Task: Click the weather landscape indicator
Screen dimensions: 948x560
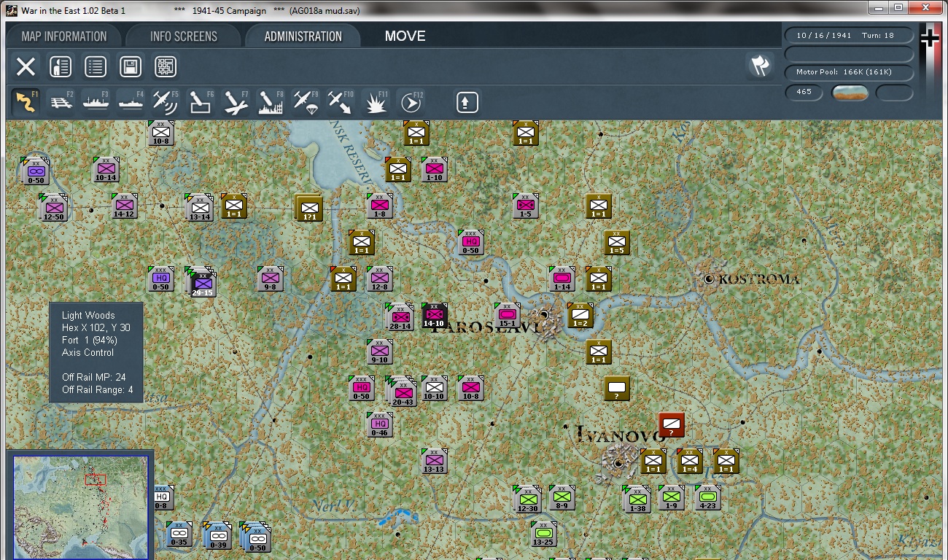Action: pyautogui.click(x=850, y=93)
